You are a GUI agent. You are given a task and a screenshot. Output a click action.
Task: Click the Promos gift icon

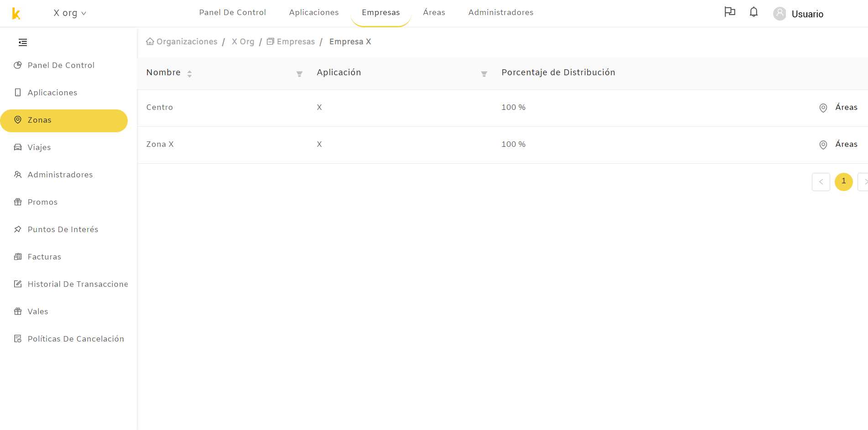(18, 202)
